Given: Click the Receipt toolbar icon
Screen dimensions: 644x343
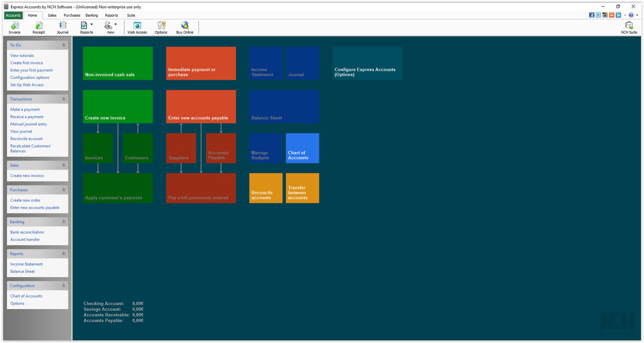Looking at the screenshot, I should pyautogui.click(x=39, y=27).
